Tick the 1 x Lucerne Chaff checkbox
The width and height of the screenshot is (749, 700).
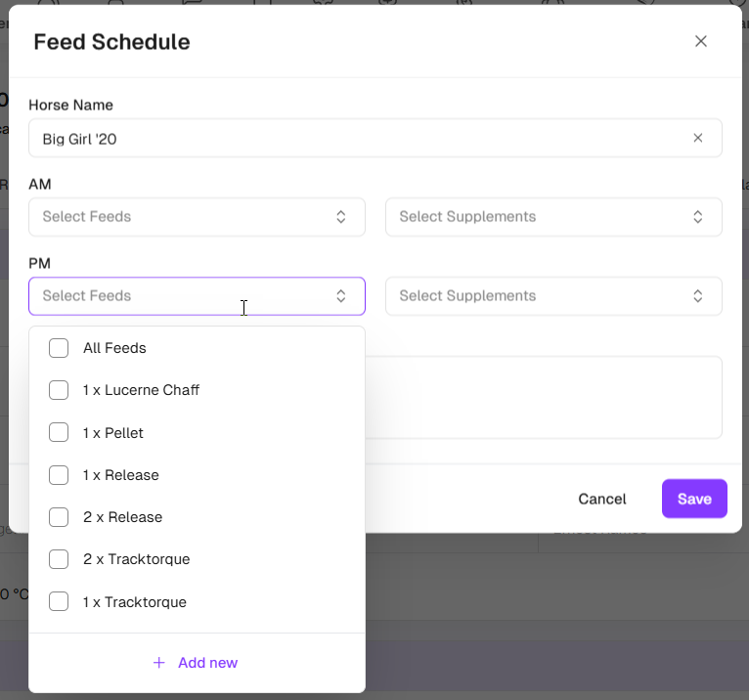pos(59,390)
